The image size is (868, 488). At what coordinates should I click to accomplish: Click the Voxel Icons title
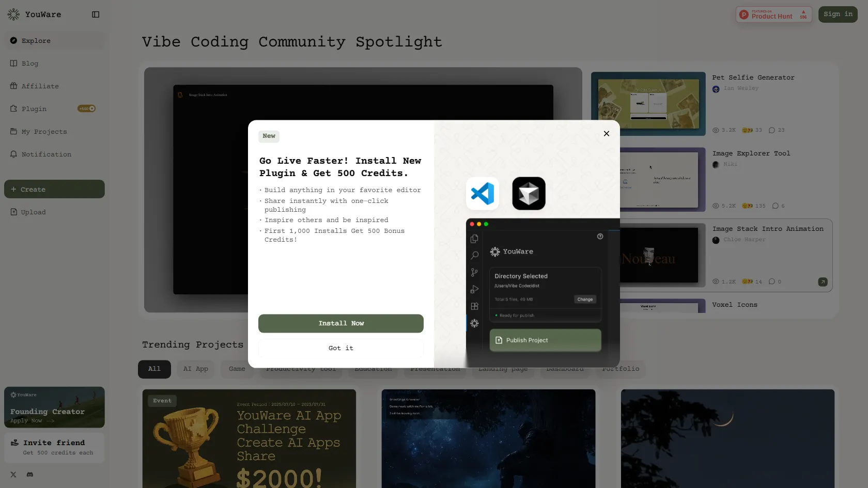(735, 305)
